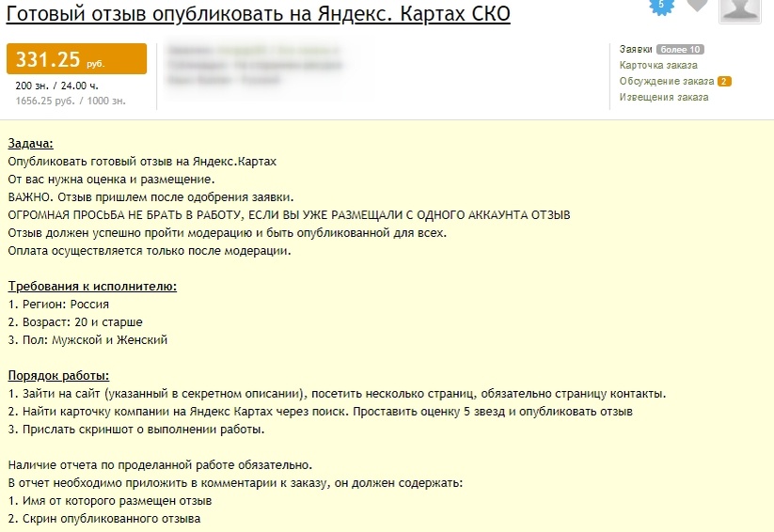Screen dimensions: 774x532
Task: Click the line '3. Пол: Мужской и Женский'
Action: point(87,340)
